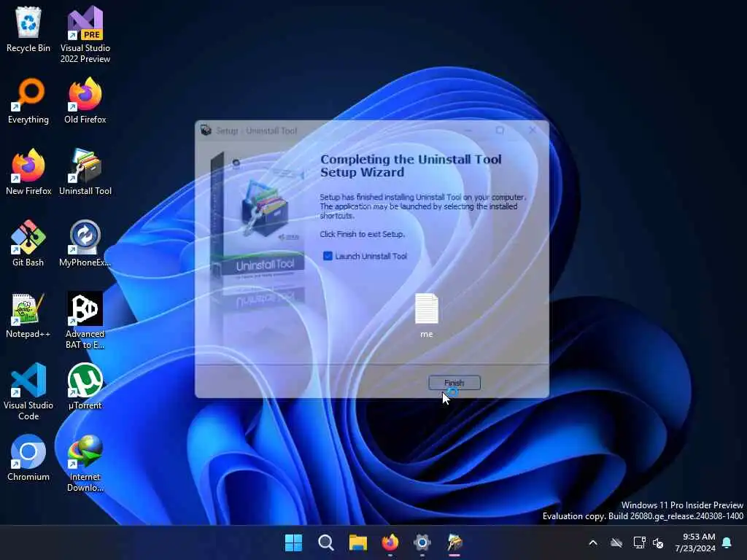Select Internet Download Manager shortcut
This screenshot has width=747, height=560.
click(x=85, y=463)
